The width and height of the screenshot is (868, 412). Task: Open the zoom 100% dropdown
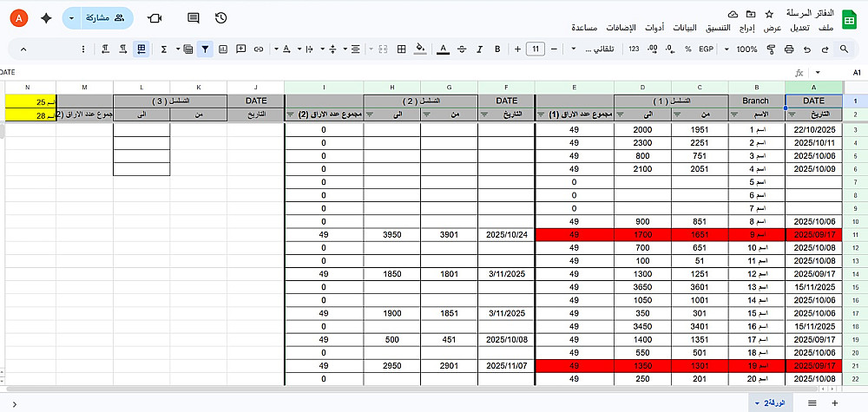pos(741,49)
